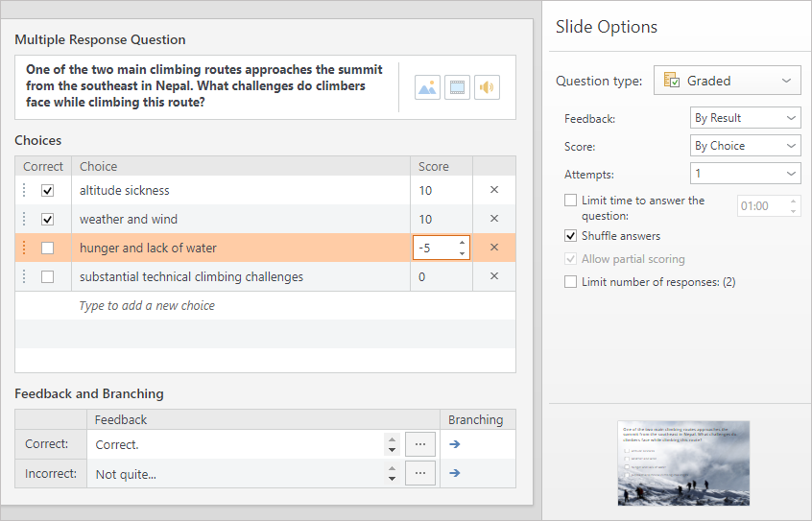This screenshot has height=521, width=812.
Task: Click the 'Score' column header
Action: [434, 166]
